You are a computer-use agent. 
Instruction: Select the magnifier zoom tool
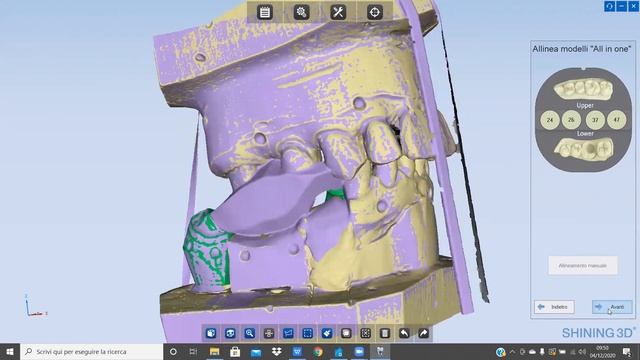pyautogui.click(x=249, y=333)
